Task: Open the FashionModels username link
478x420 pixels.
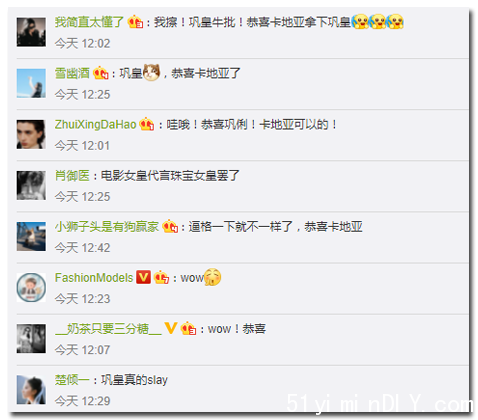Action: click(x=94, y=278)
